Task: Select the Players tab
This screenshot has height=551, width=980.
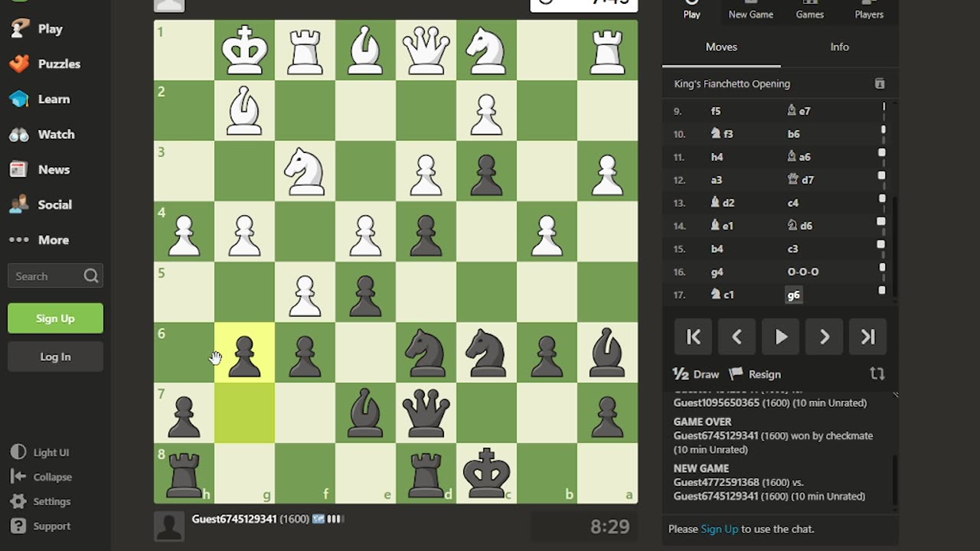Action: pos(869,9)
